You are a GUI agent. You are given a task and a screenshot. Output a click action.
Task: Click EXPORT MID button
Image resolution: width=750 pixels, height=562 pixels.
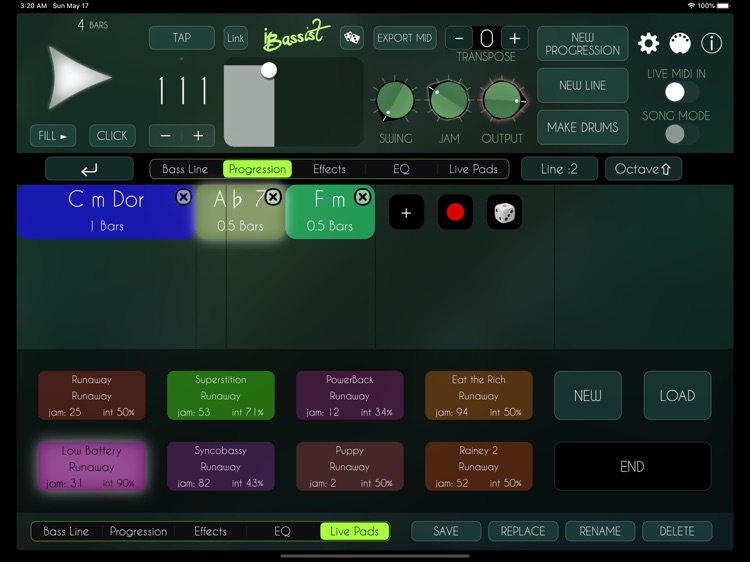pos(405,38)
